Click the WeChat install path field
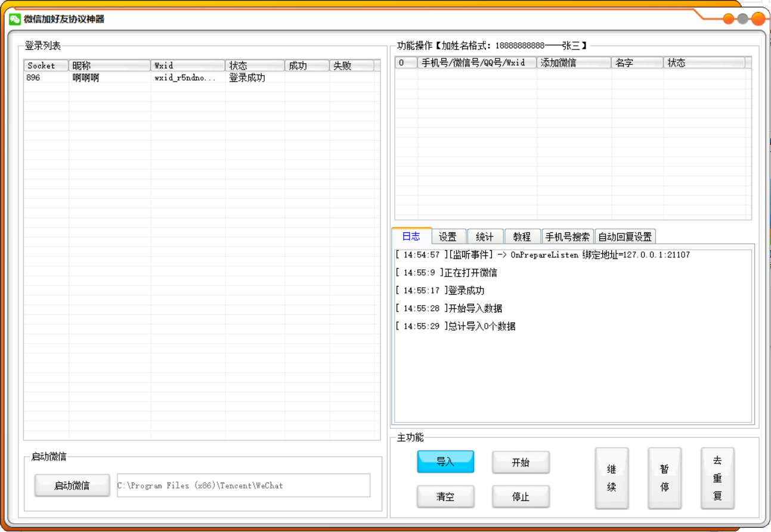This screenshot has height=532, width=771. coord(243,486)
